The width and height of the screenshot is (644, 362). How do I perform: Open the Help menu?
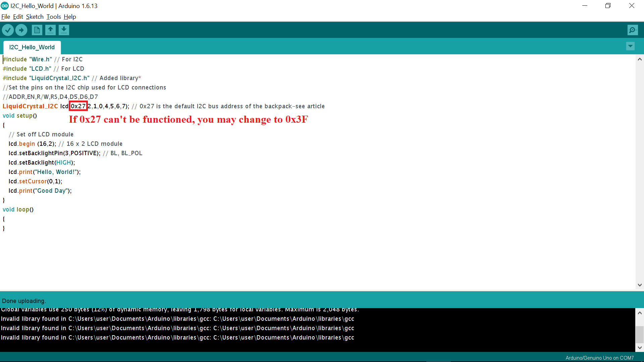click(x=70, y=17)
